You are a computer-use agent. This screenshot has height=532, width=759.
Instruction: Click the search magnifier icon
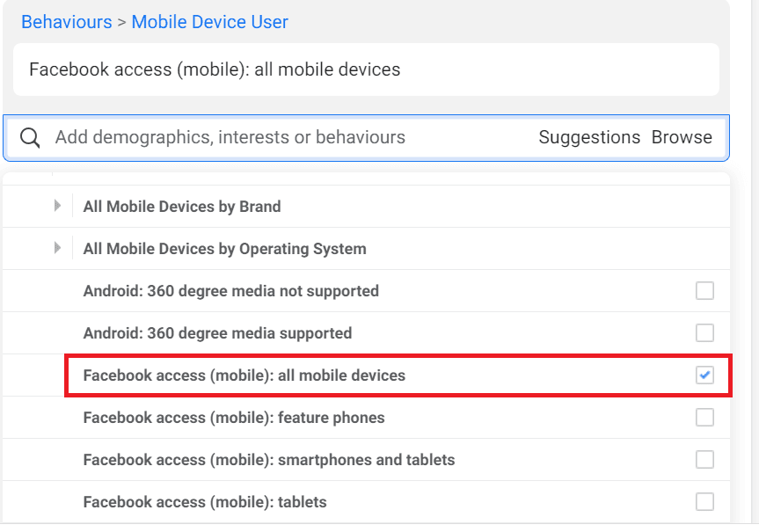[x=30, y=137]
